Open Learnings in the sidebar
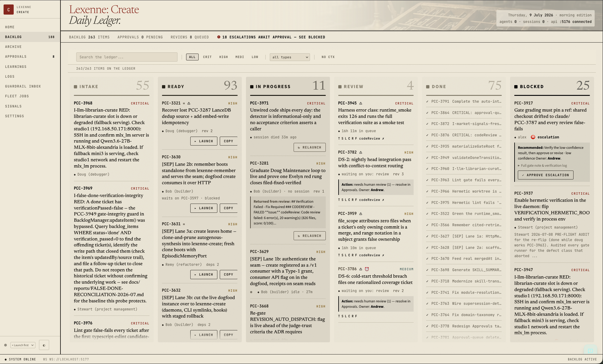 30,67
